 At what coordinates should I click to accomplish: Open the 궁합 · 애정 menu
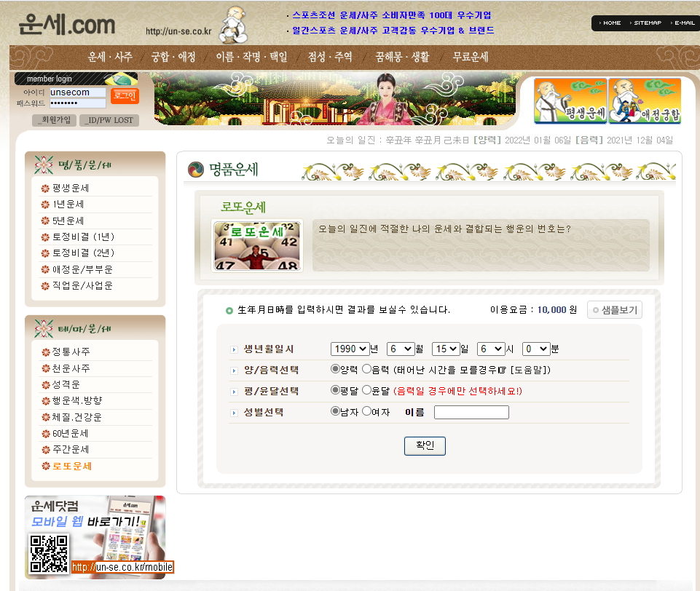(173, 57)
